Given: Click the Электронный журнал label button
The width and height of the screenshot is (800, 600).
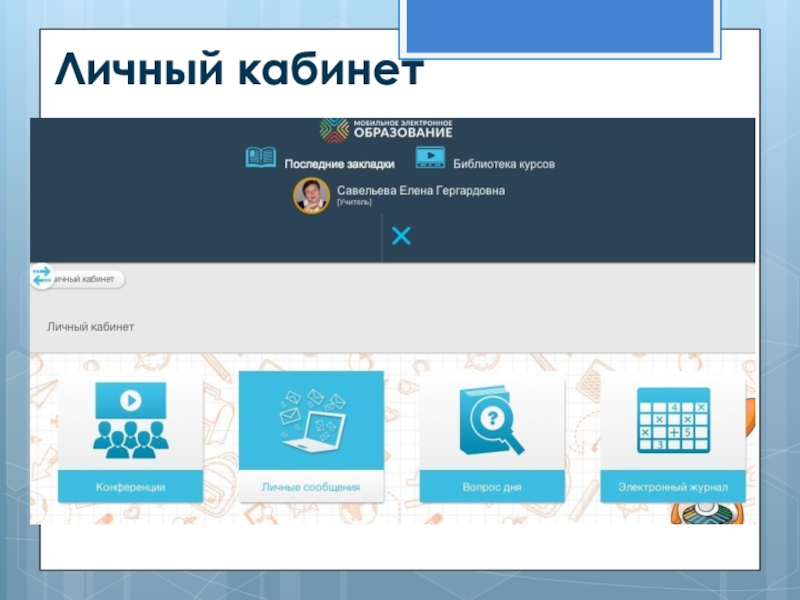Looking at the screenshot, I should coord(673,487).
